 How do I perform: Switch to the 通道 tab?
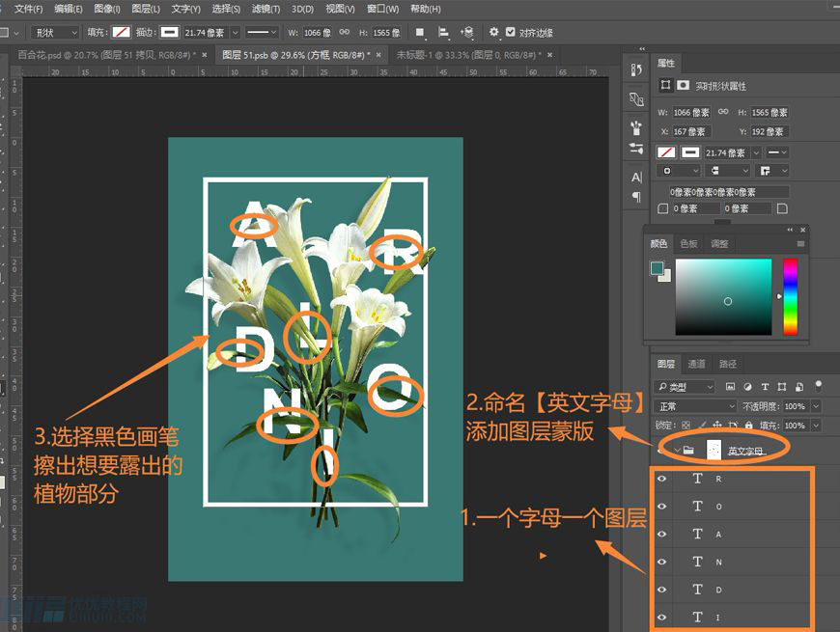[x=696, y=364]
